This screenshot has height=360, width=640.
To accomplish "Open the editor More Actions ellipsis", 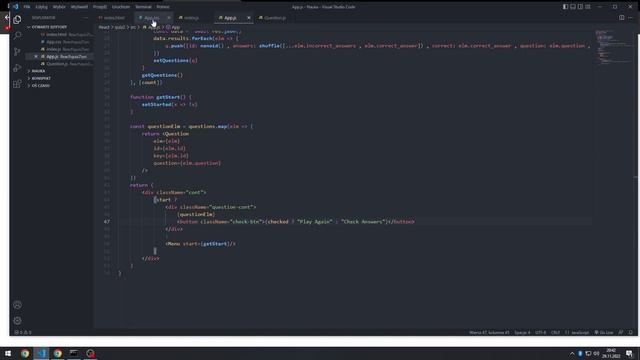I will tap(631, 18).
